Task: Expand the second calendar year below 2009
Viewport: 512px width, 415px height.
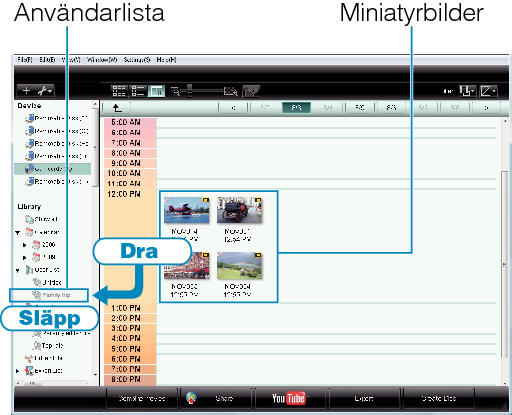Action: coord(24,258)
